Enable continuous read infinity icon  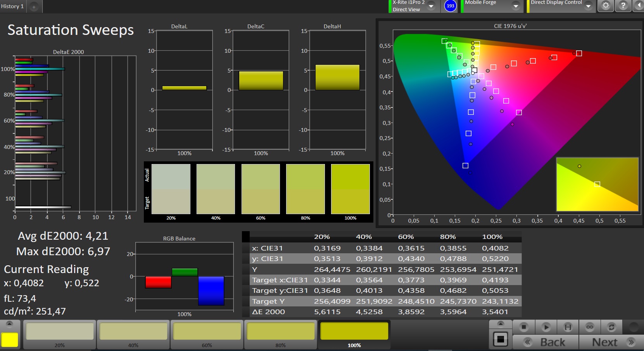pos(590,327)
